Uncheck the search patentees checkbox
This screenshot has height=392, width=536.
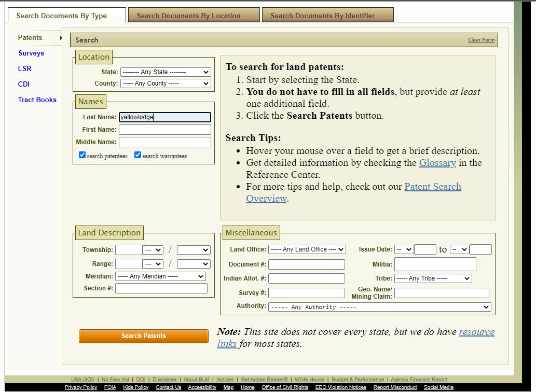(81, 154)
